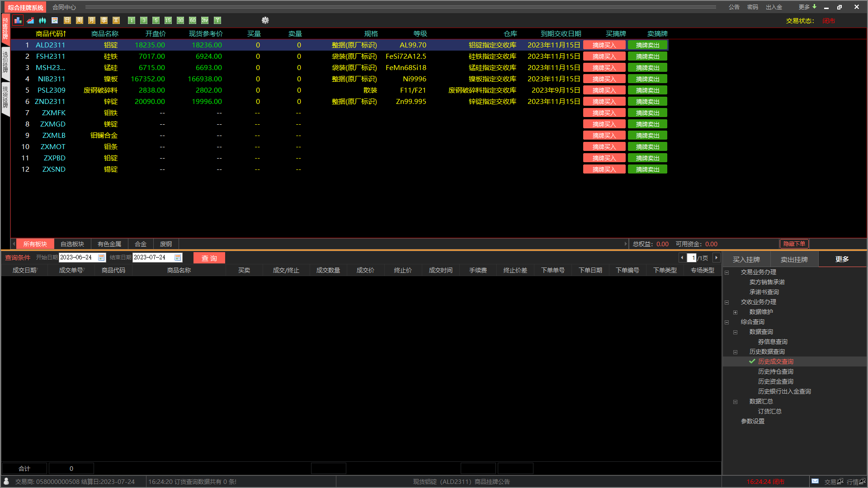The height and width of the screenshot is (488, 868).
Task: Go to the next results page arrow
Action: click(716, 258)
